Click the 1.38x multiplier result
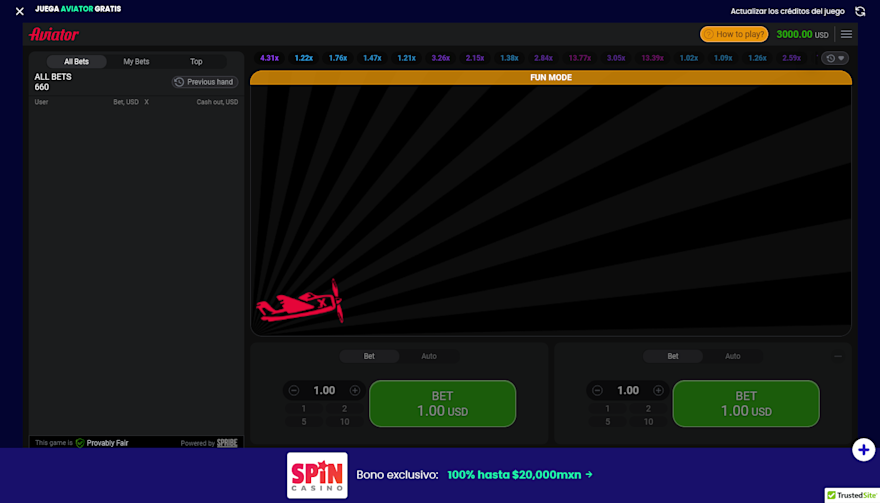The image size is (880, 503). point(509,58)
